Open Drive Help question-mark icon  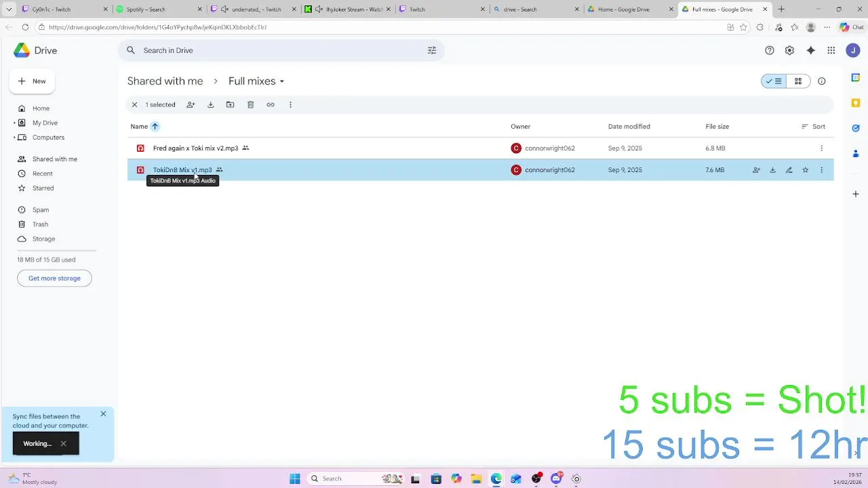click(770, 50)
